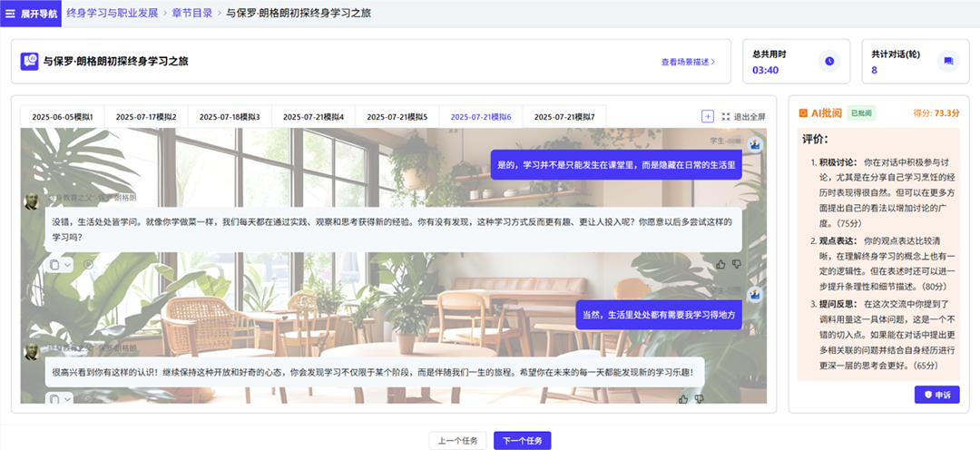Screen dimensions: 980x450
Task: Switch to the 2025-07-21模拟5 tab
Action: point(397,117)
